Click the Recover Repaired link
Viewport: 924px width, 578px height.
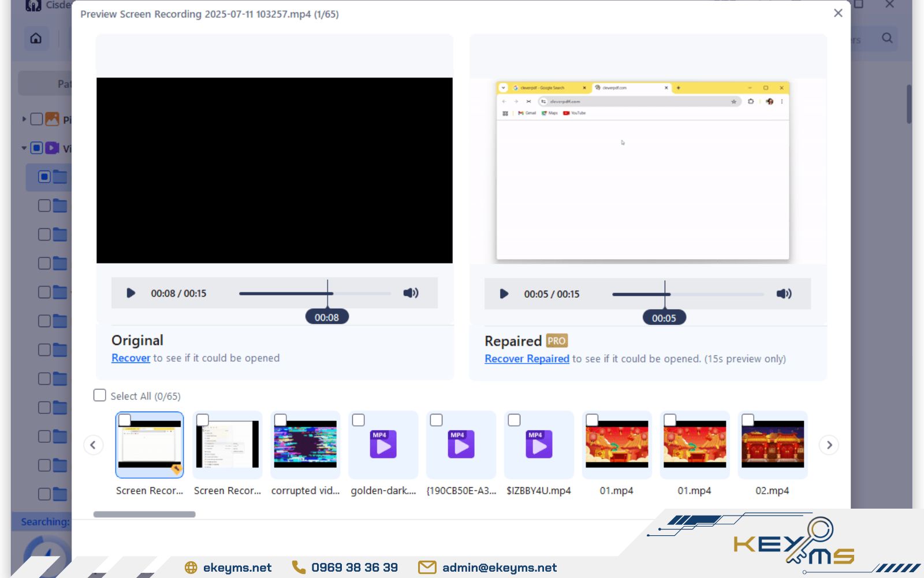526,359
